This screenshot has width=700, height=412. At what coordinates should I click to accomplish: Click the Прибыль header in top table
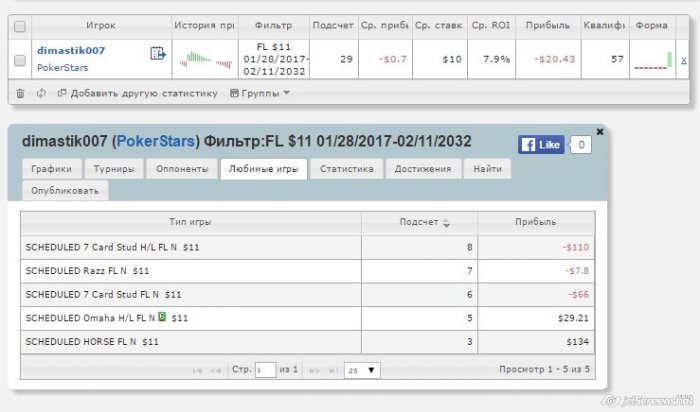(x=548, y=26)
